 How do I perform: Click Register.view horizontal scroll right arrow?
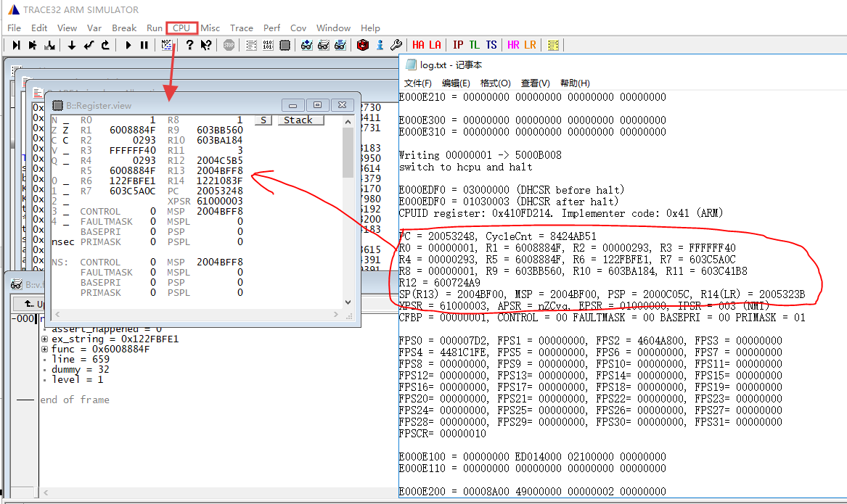(335, 314)
